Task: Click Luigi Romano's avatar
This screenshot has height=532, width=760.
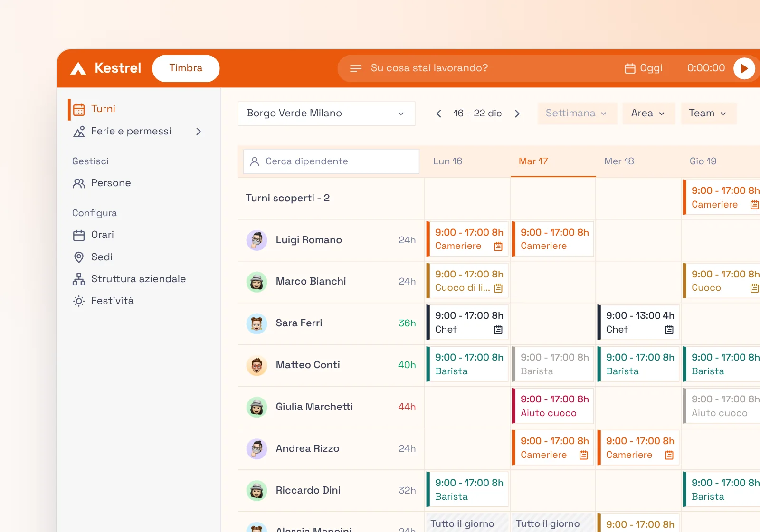Action: pos(256,240)
